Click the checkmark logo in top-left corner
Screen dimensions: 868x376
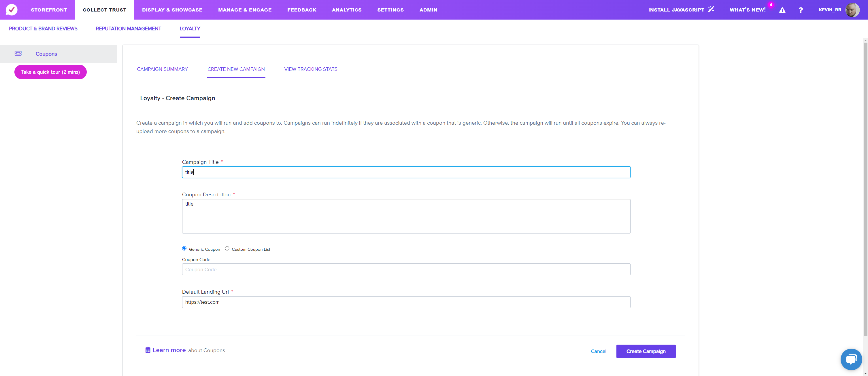tap(12, 10)
